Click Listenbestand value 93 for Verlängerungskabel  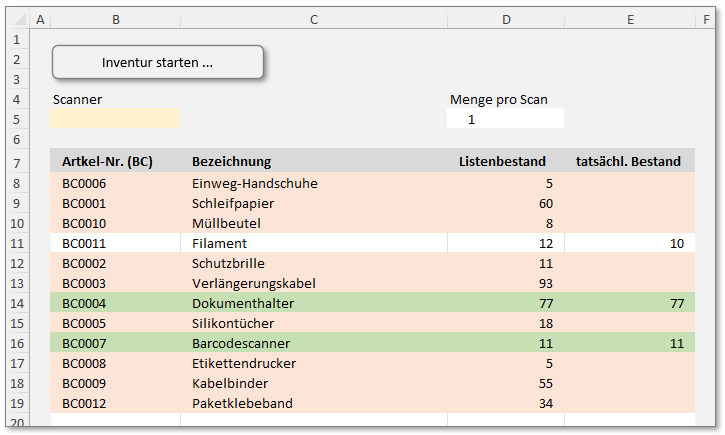pos(544,283)
